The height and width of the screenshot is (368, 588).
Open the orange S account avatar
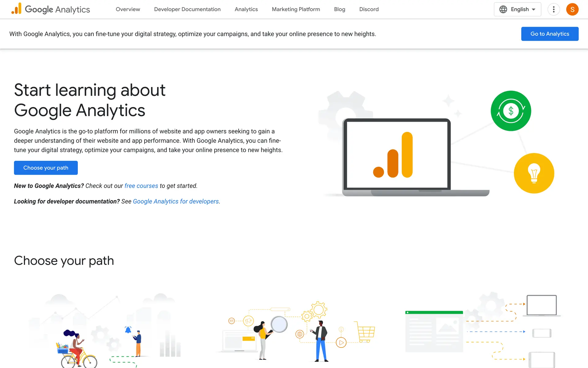pos(572,9)
